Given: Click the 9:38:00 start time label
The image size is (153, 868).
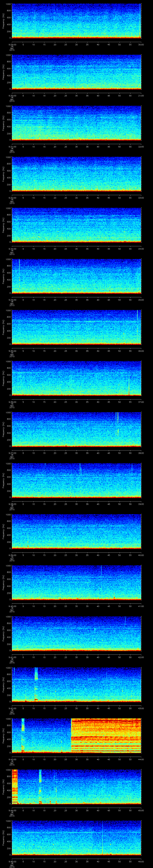Looking at the screenshot, I should tap(12, 504).
